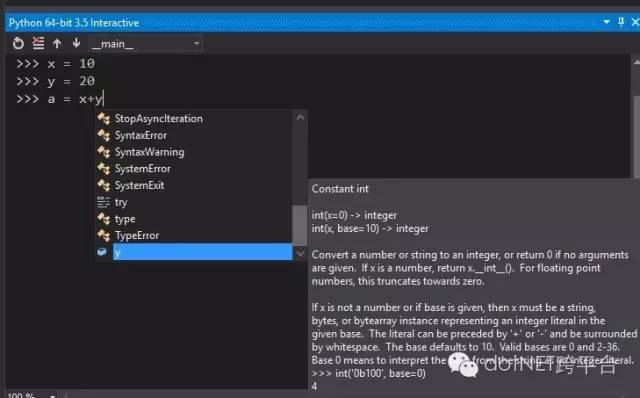Click the Clear screen toolbar icon

pos(38,43)
